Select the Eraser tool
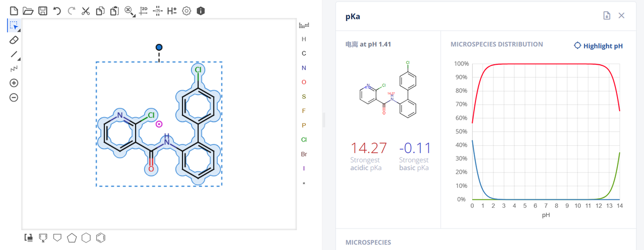 (x=14, y=40)
